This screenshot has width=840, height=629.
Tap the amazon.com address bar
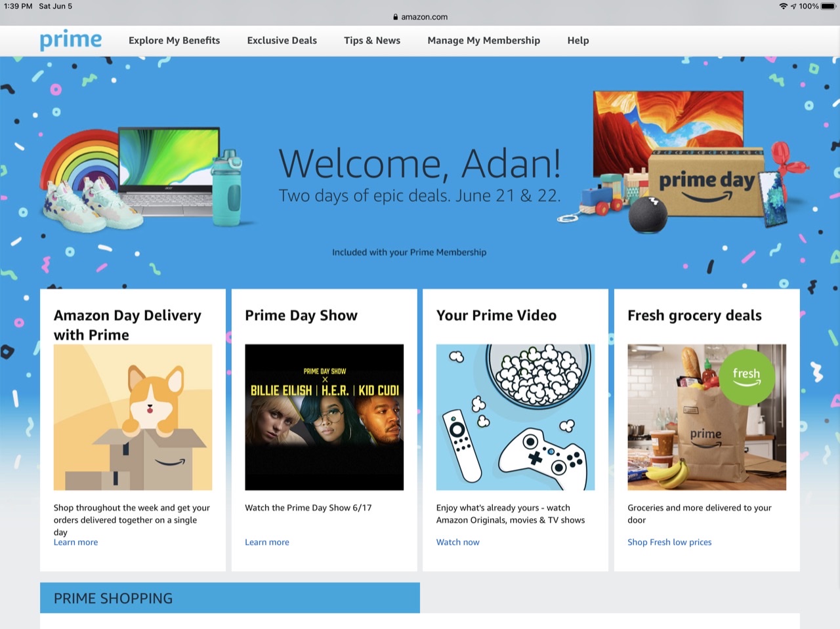point(424,17)
